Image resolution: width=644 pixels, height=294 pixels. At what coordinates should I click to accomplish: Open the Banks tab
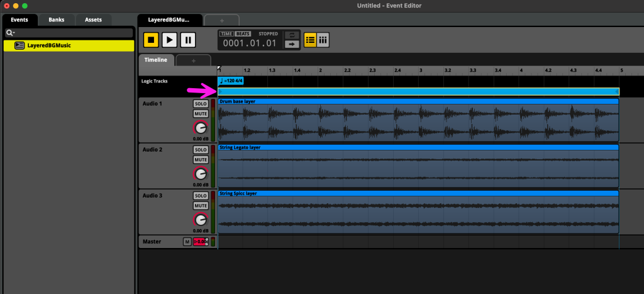click(56, 20)
